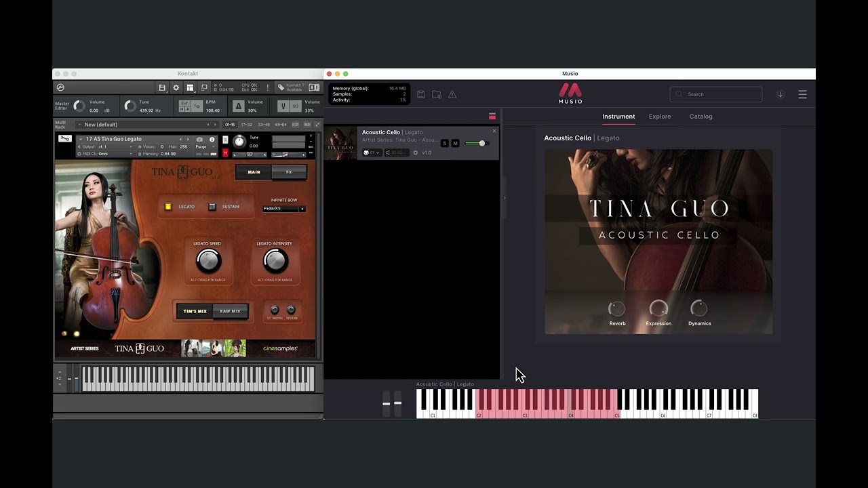Toggle Kontakt instrument solo S button
The height and width of the screenshot is (488, 868).
pos(226,140)
